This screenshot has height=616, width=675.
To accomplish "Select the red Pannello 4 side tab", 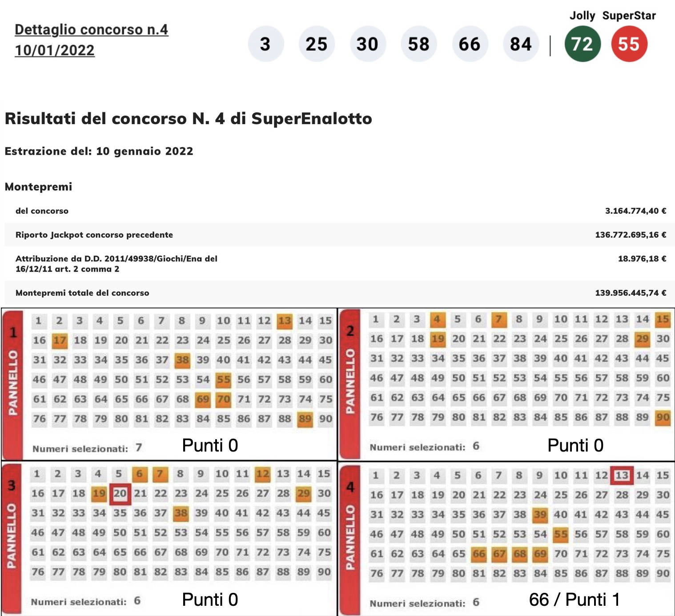I will coord(350,539).
